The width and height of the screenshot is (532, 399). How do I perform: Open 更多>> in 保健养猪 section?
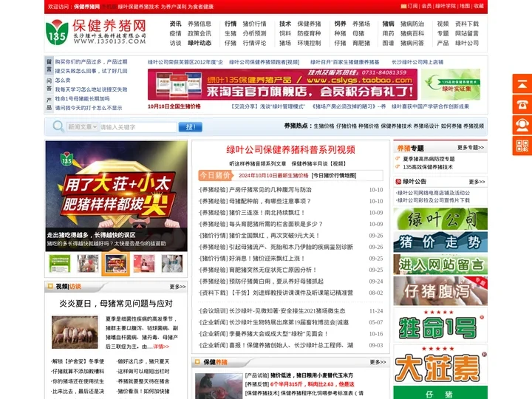click(x=378, y=362)
